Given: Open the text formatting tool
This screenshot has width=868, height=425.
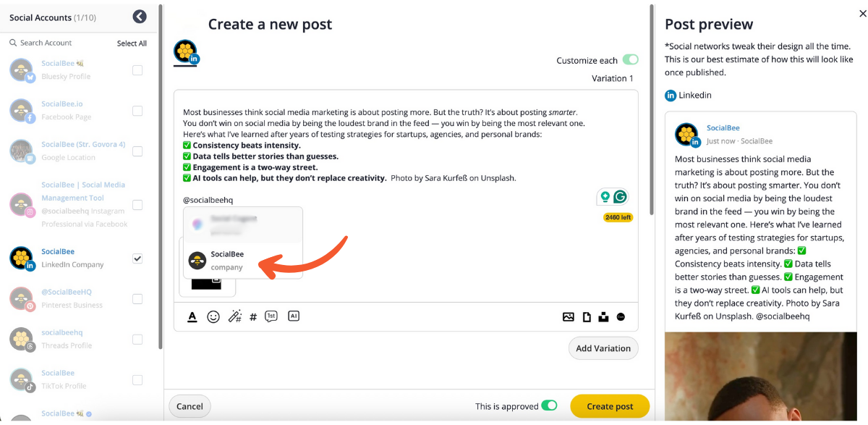Looking at the screenshot, I should (x=192, y=317).
